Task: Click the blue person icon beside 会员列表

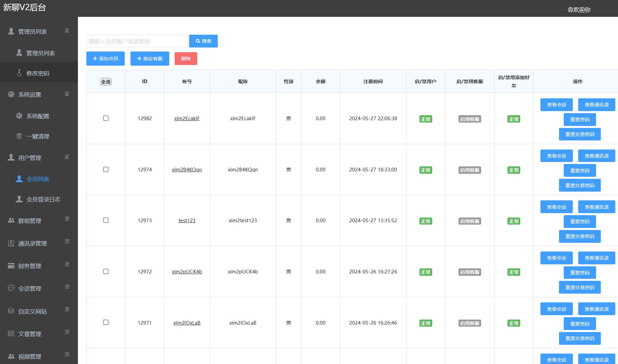Action: (19, 179)
